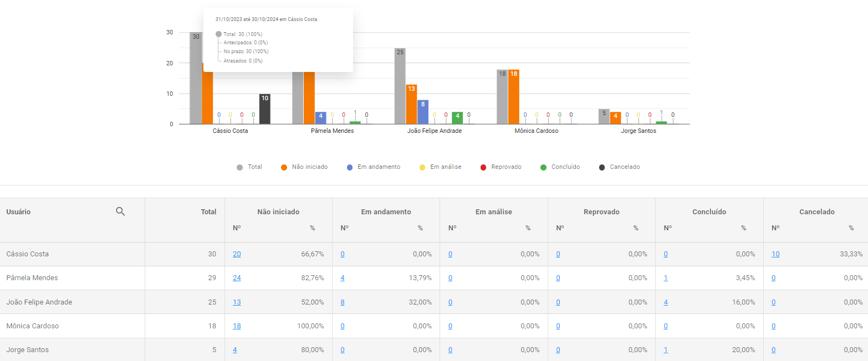
Task: Open Cássio Costa's 10 Cancelado link
Action: click(775, 254)
